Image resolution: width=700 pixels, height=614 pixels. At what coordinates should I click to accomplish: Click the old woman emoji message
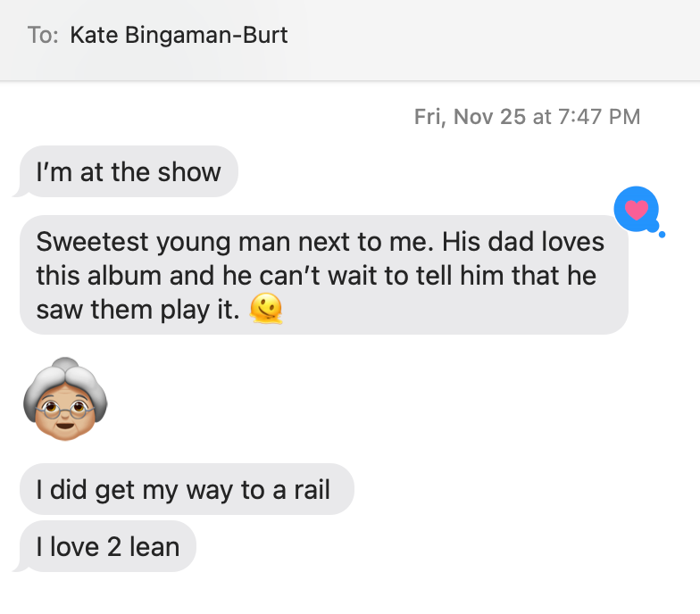coord(65,399)
